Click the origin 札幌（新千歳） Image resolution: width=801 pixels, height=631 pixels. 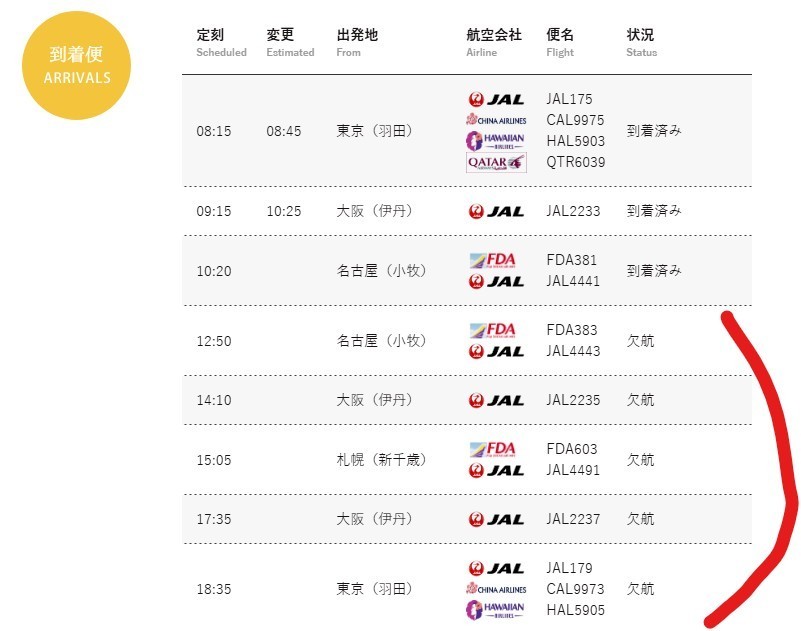click(381, 460)
